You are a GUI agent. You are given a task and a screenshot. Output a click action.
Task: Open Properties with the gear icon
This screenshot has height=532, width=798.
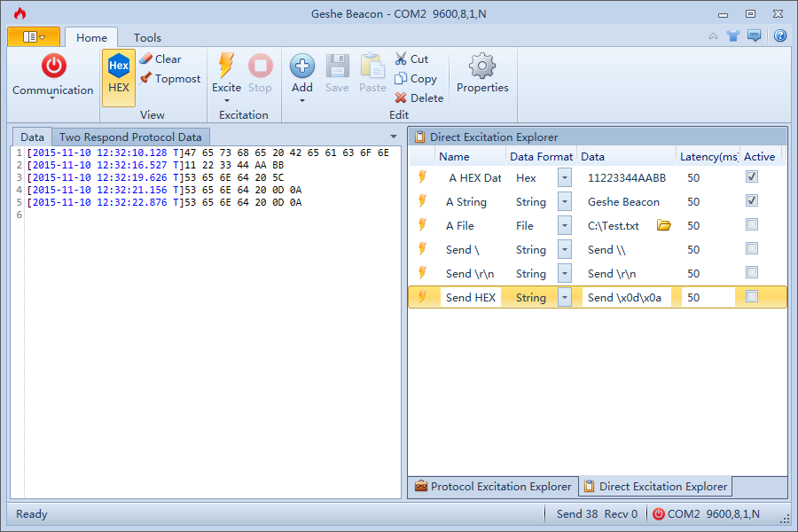coord(482,66)
